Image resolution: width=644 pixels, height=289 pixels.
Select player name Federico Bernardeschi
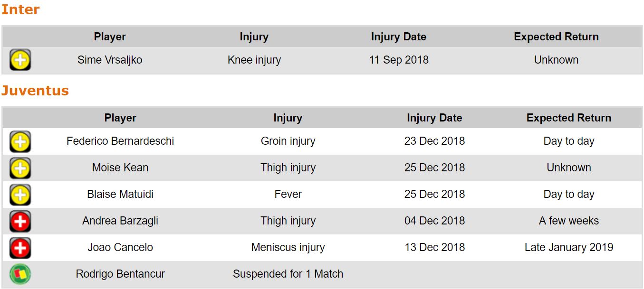click(120, 141)
